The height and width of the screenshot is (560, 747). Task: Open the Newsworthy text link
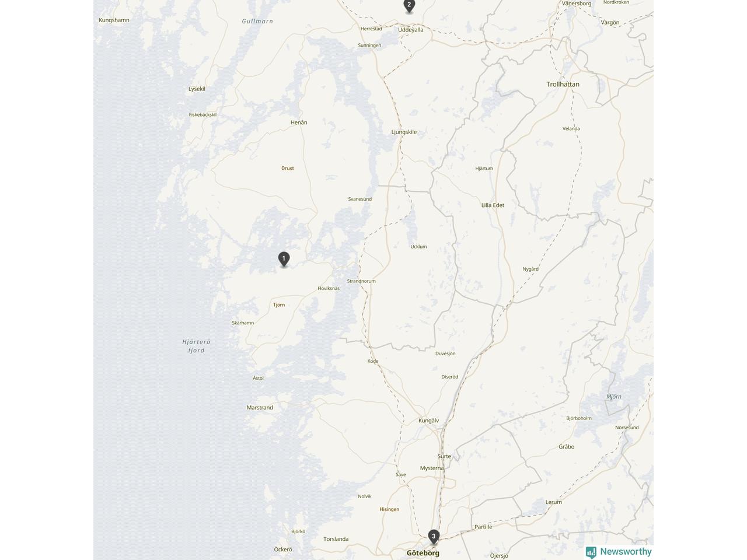point(626,551)
